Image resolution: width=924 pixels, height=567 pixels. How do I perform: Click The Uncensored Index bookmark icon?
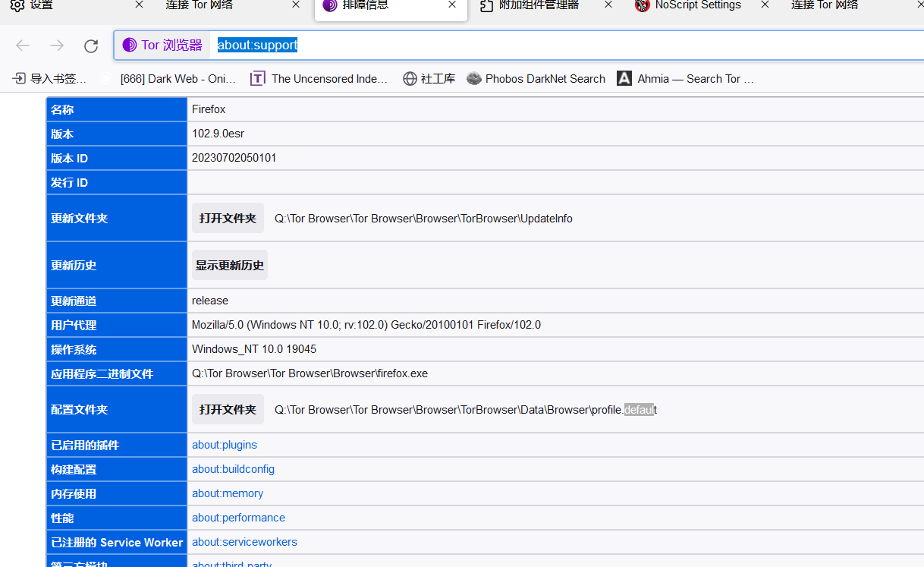point(258,78)
